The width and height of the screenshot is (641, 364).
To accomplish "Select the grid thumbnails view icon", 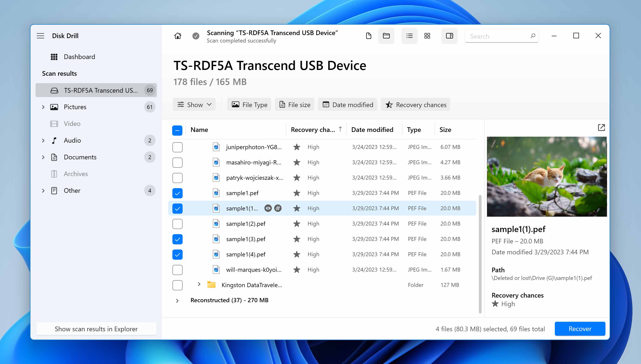I will coord(427,36).
